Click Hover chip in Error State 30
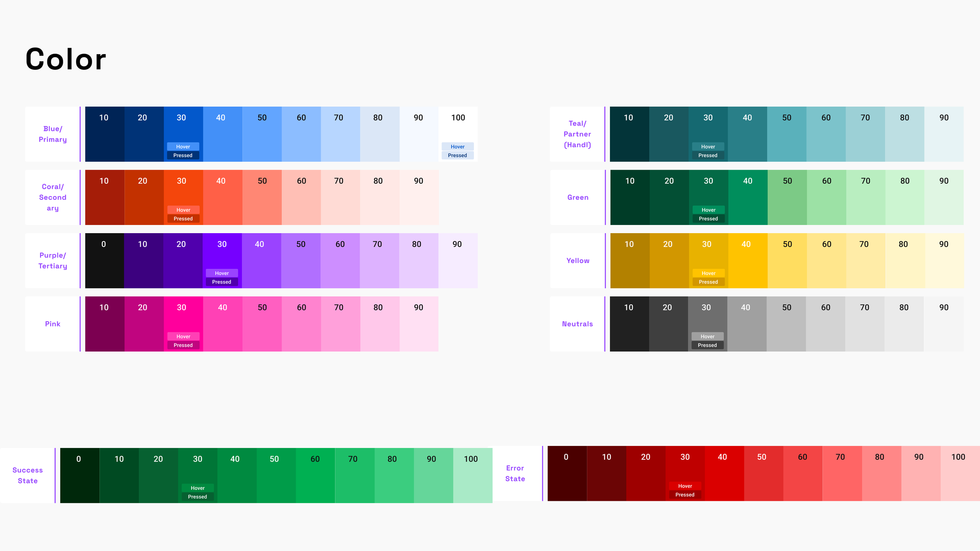Image resolution: width=980 pixels, height=551 pixels. [x=685, y=486]
